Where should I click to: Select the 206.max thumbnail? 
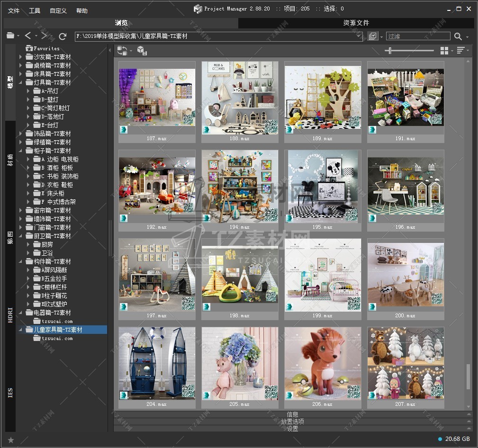[x=323, y=364]
